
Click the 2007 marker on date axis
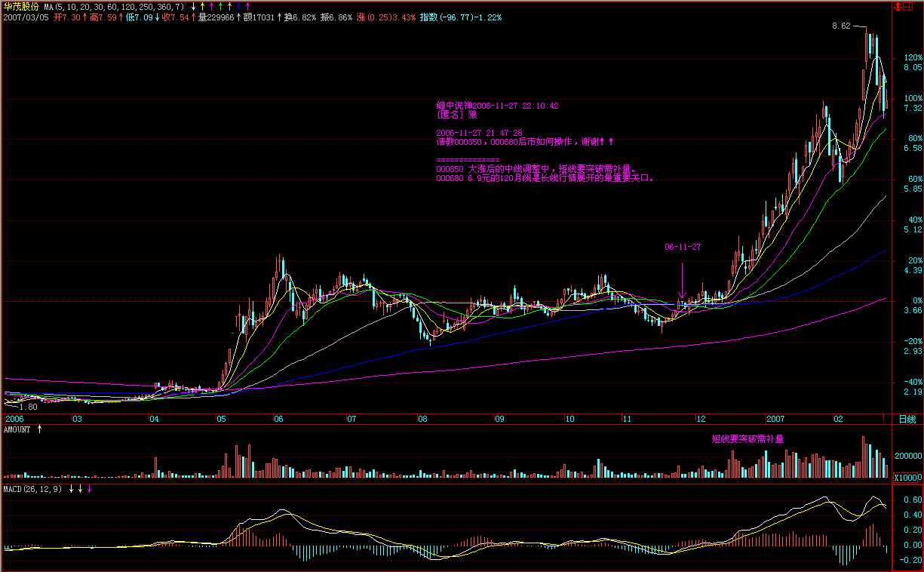(x=776, y=419)
